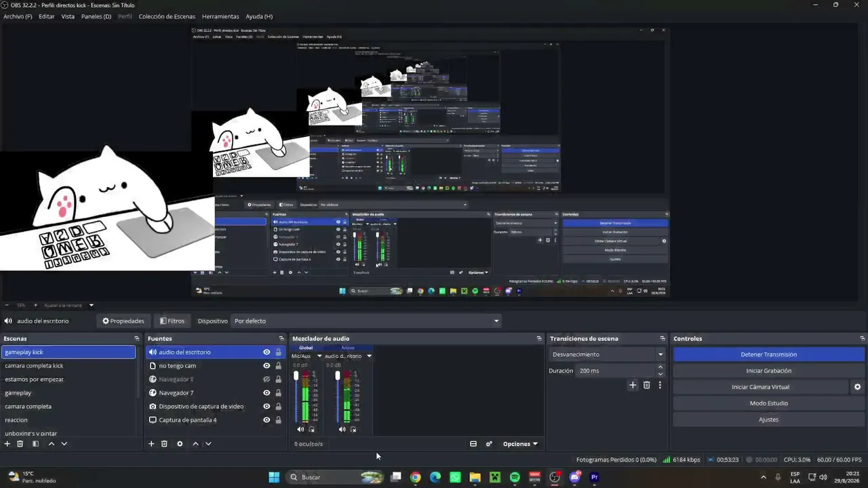Viewport: 868px width, 488px height.
Task: Open virtual camera settings gear
Action: [x=857, y=387]
